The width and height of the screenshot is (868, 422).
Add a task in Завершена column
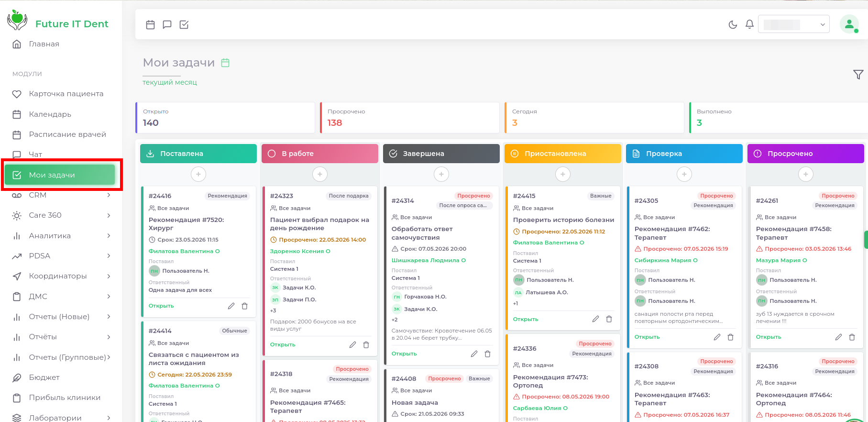tap(441, 174)
